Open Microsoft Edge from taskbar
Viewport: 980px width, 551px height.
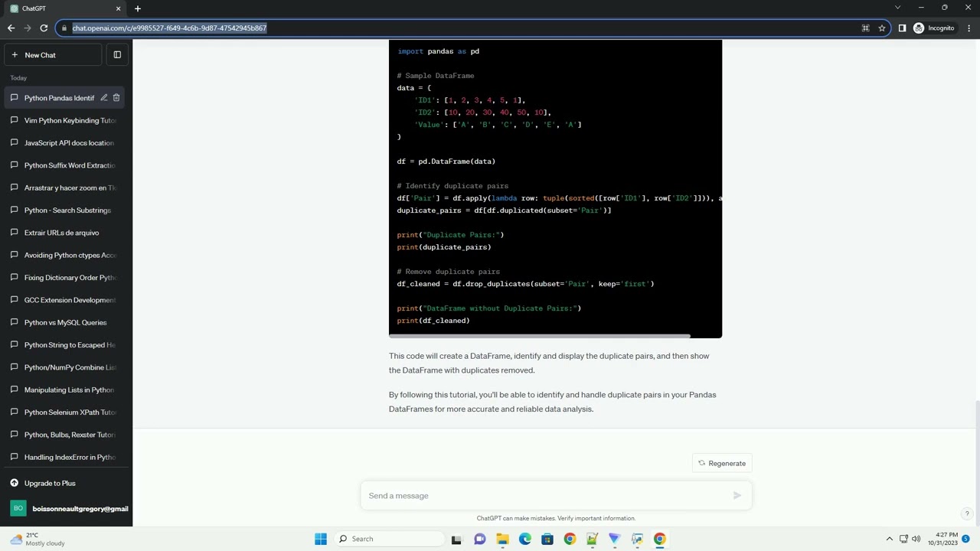524,539
